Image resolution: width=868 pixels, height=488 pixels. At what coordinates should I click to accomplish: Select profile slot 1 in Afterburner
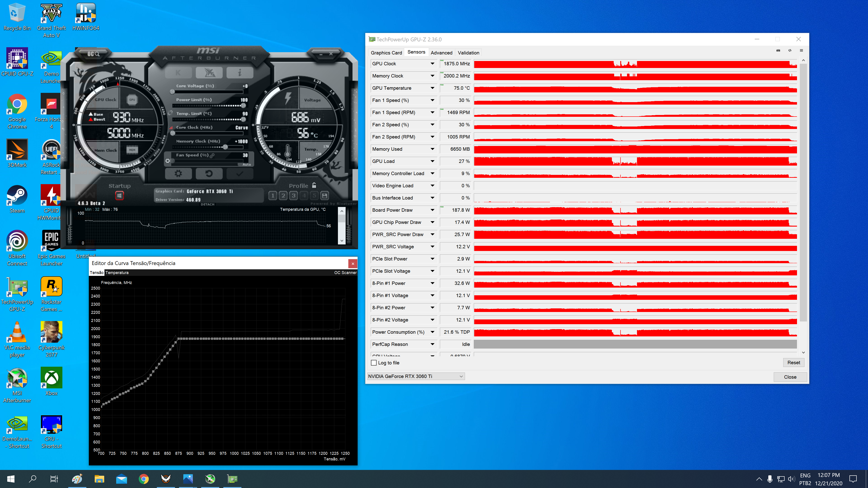point(273,195)
